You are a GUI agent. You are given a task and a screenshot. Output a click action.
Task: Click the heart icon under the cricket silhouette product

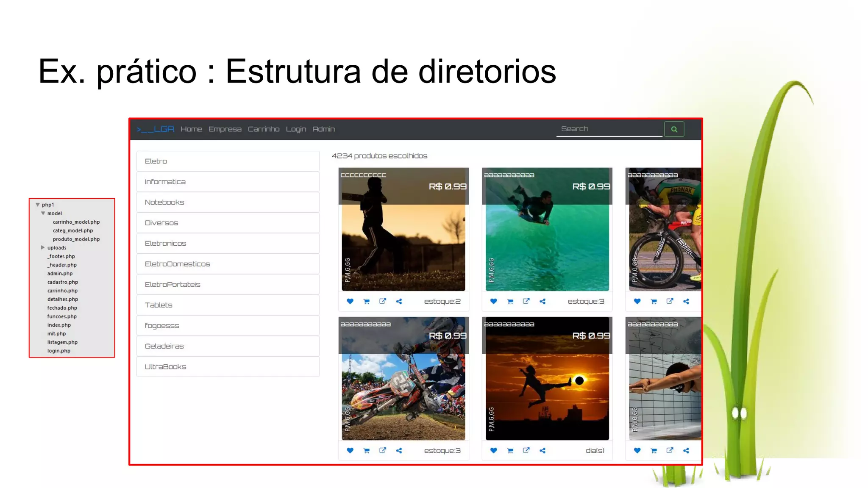pos(350,301)
